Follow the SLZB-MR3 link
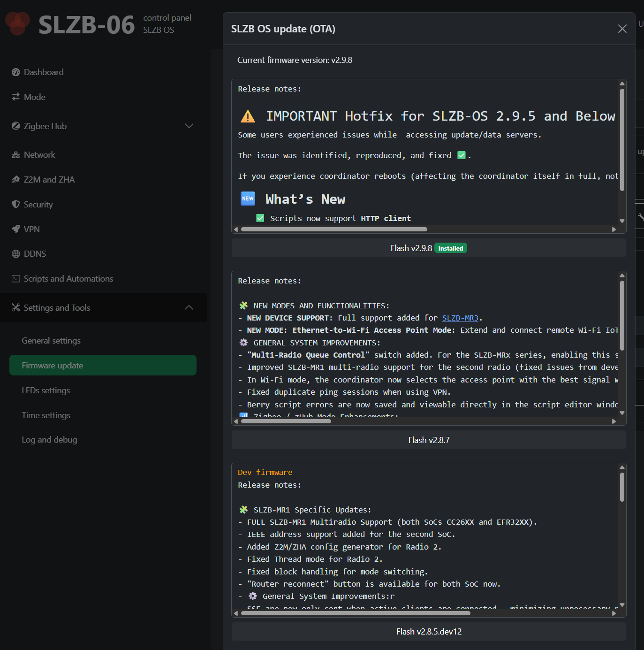The height and width of the screenshot is (650, 644). [x=460, y=318]
